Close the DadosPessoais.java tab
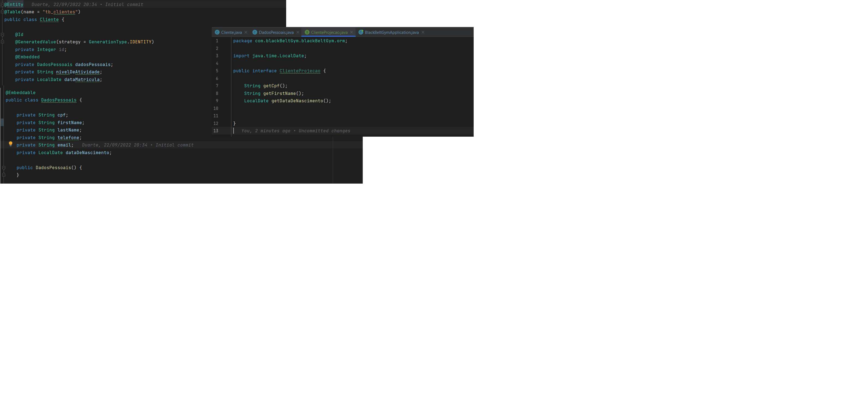 click(298, 32)
